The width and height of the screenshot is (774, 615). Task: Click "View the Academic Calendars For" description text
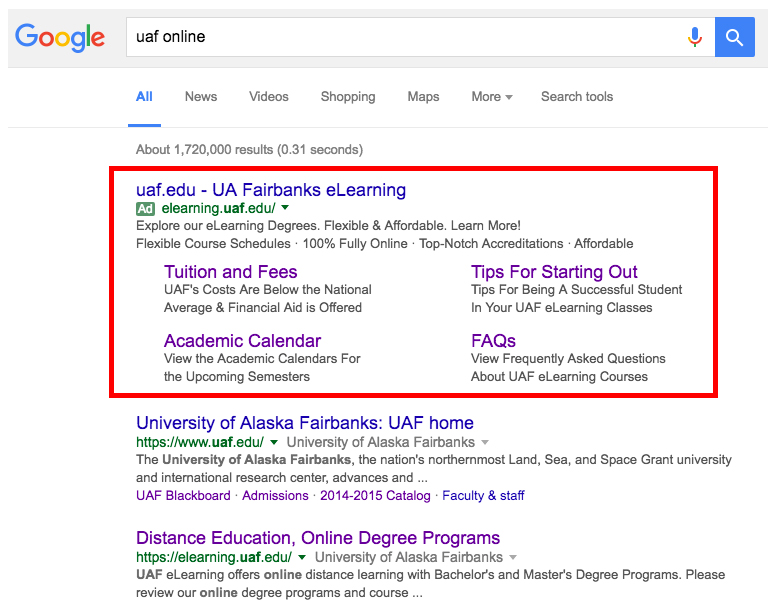pos(262,359)
